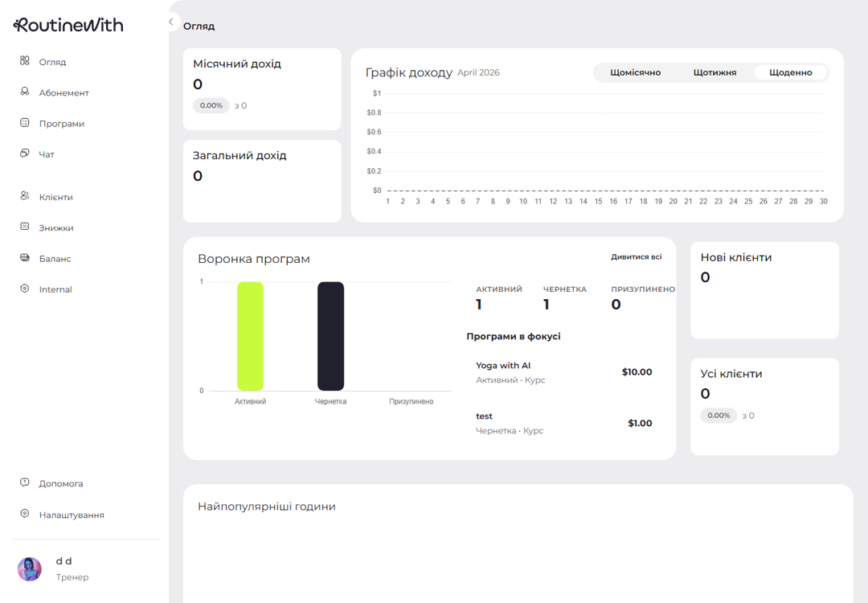Viewport: 868px width, 603px height.
Task: Click the RoutineWith logo
Action: [68, 24]
